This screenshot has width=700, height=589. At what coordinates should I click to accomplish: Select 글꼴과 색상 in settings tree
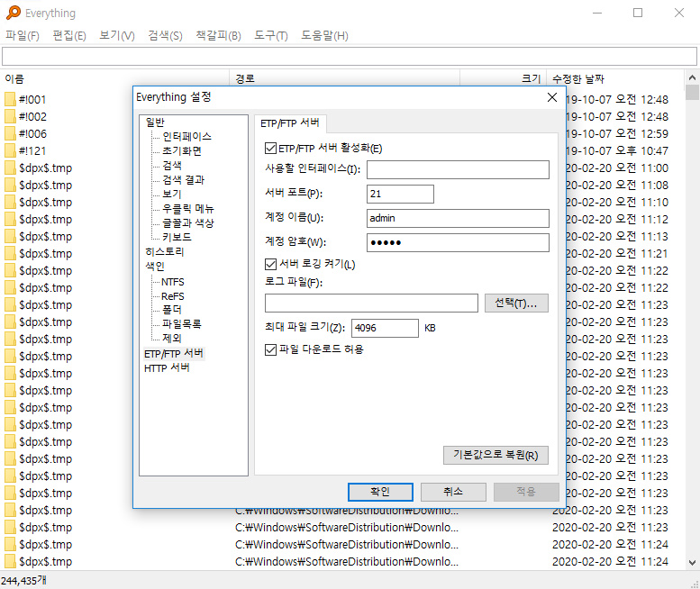tap(188, 222)
